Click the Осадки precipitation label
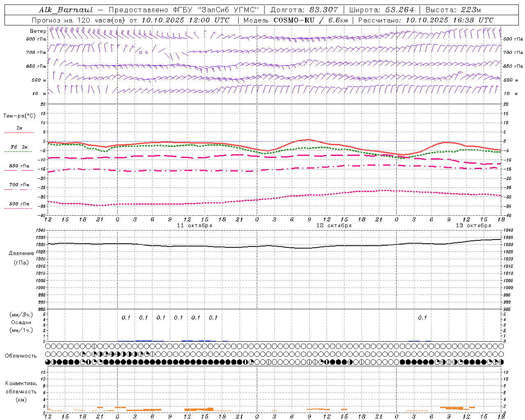This screenshot has height=420, width=525. (21, 322)
